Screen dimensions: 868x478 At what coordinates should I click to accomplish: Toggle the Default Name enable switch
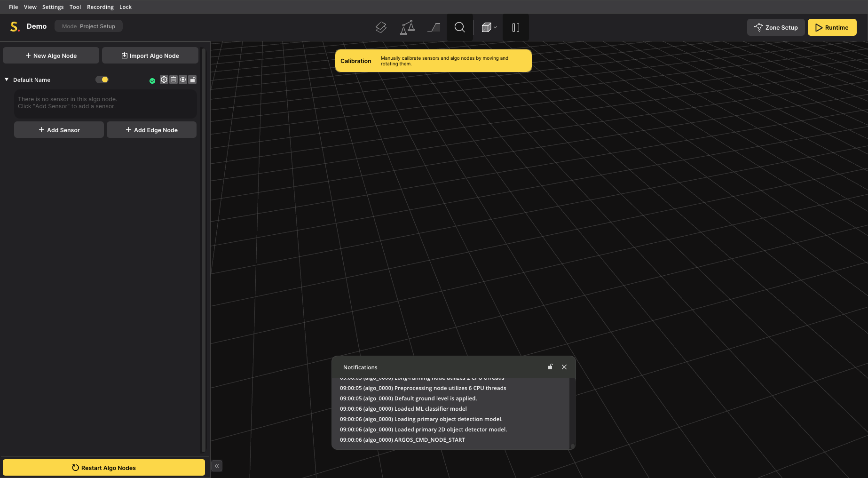[x=102, y=80]
